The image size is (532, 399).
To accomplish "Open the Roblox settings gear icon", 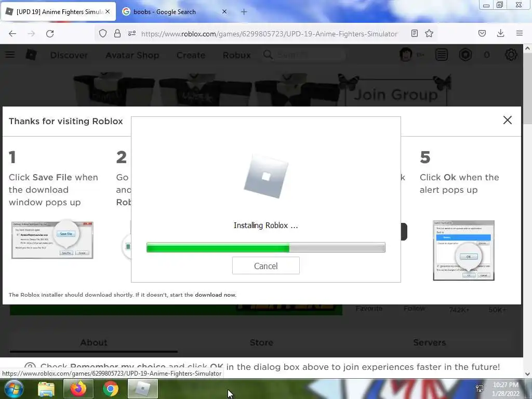I will pos(511,55).
